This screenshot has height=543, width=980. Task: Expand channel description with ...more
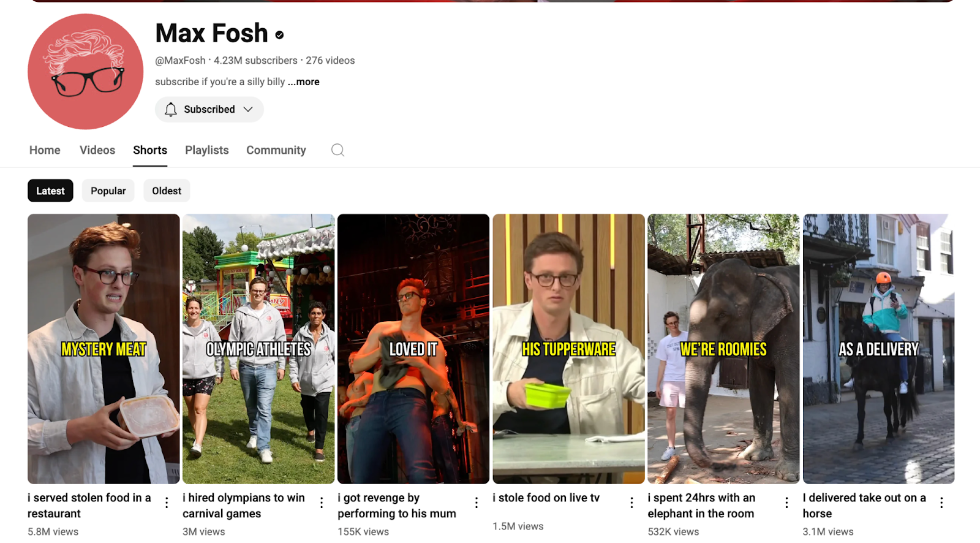[x=304, y=82]
